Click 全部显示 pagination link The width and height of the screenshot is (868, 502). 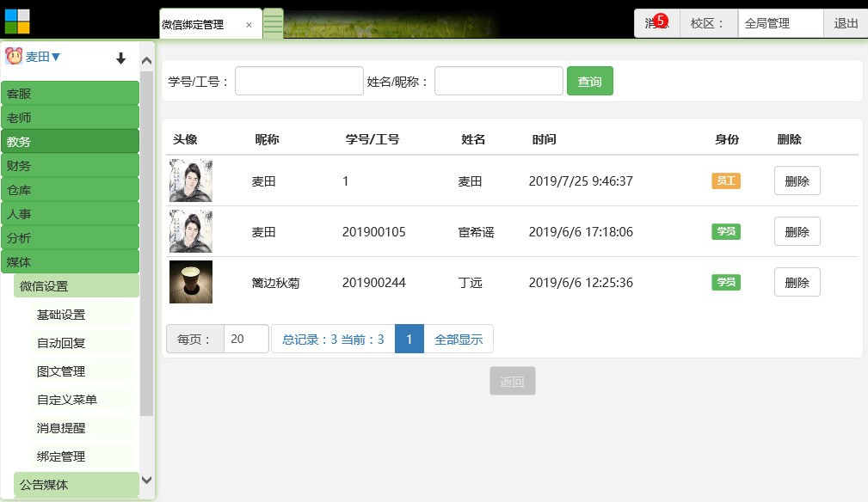click(459, 340)
